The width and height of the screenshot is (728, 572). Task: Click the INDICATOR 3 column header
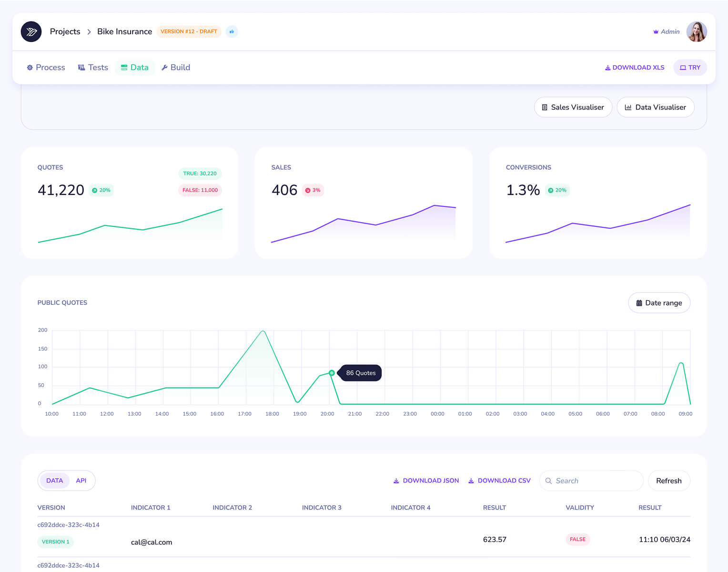(x=322, y=508)
